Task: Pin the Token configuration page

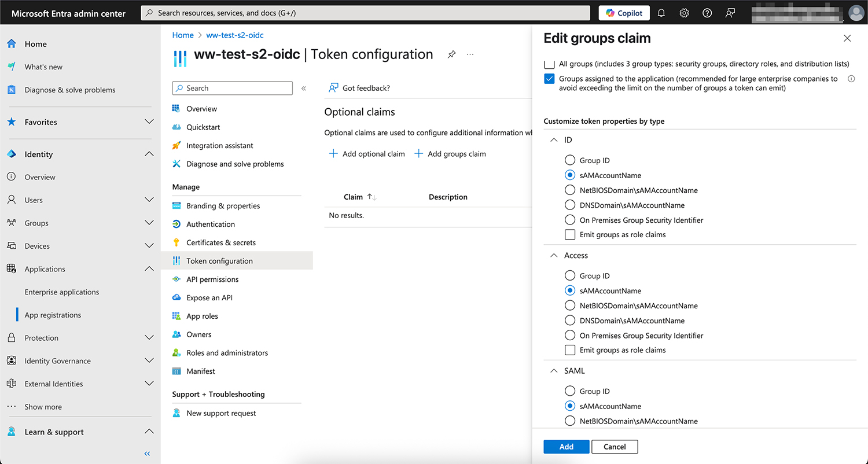Action: pos(451,54)
